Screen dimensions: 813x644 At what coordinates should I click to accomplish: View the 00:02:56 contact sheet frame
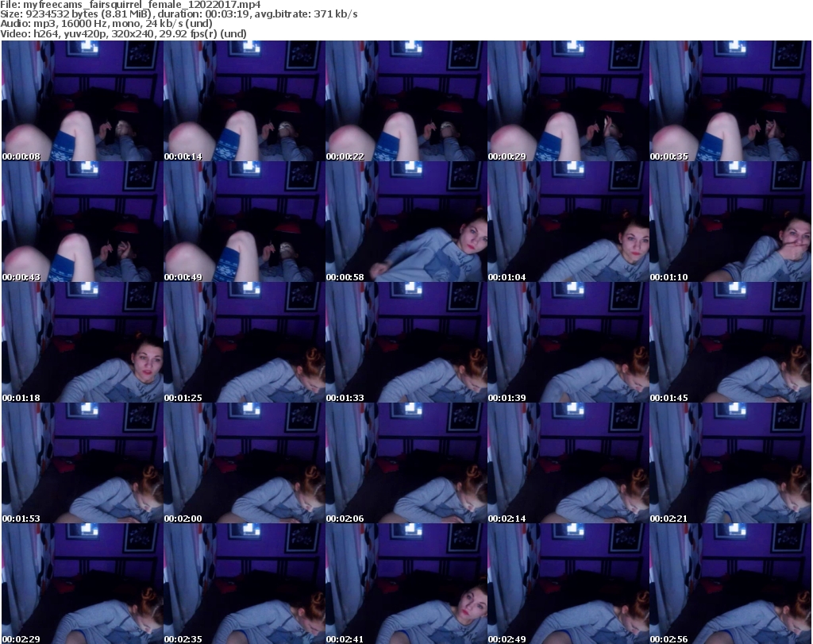730,584
